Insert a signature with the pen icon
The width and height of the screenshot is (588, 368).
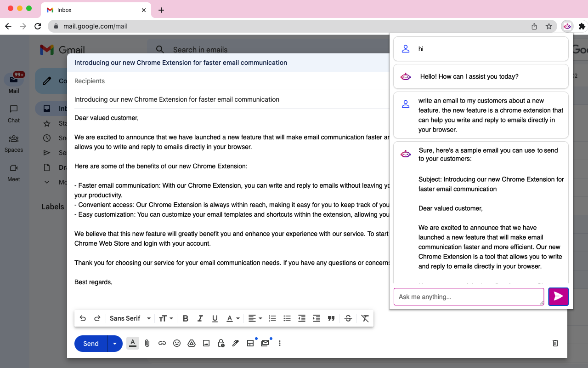(x=236, y=343)
